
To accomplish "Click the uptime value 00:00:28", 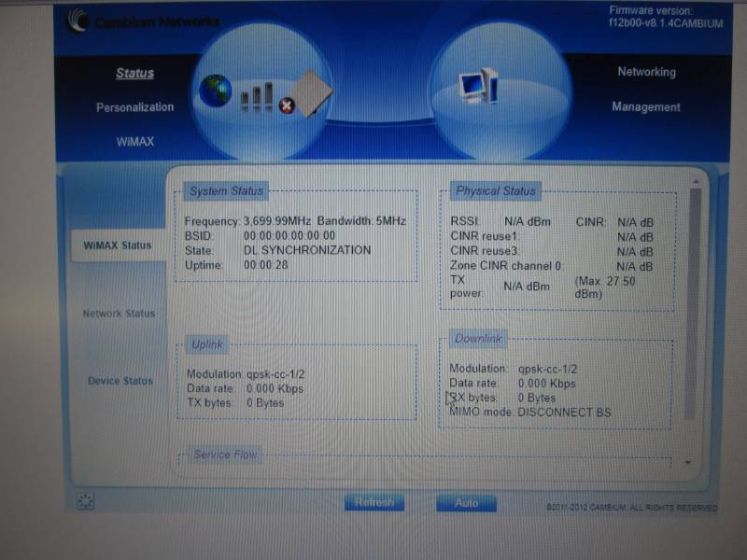I will click(266, 265).
